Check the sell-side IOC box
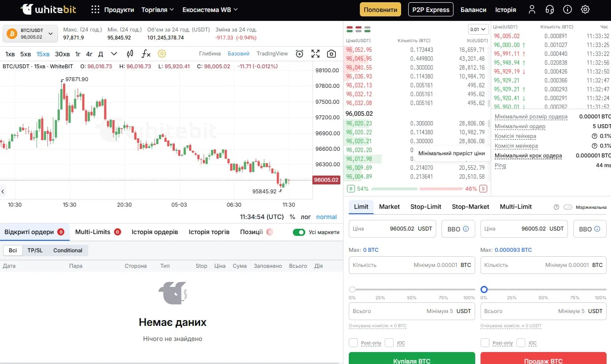 (521, 343)
